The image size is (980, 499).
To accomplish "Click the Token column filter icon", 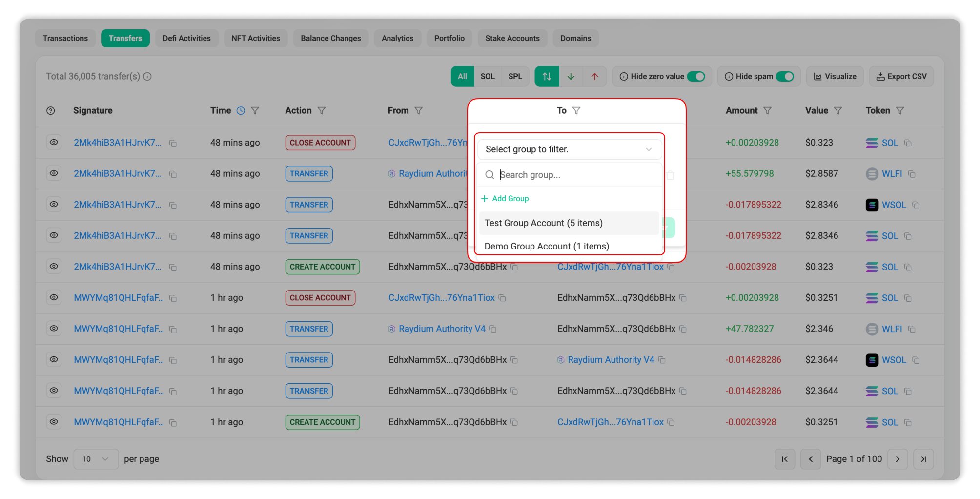I will pyautogui.click(x=900, y=111).
